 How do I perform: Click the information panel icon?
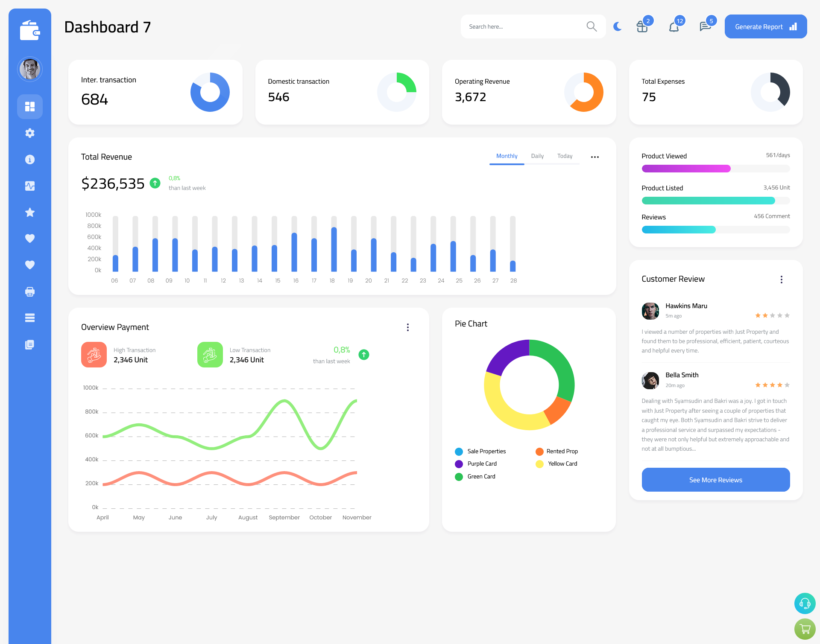tap(30, 159)
